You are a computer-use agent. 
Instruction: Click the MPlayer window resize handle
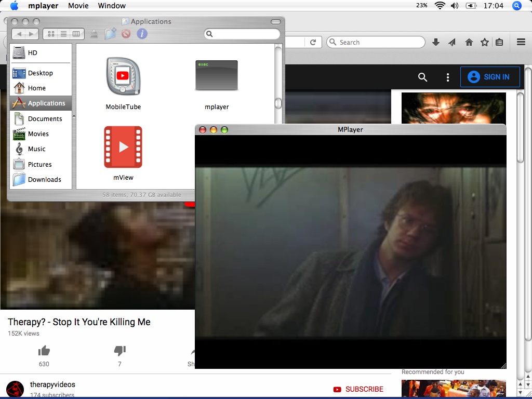(503, 365)
